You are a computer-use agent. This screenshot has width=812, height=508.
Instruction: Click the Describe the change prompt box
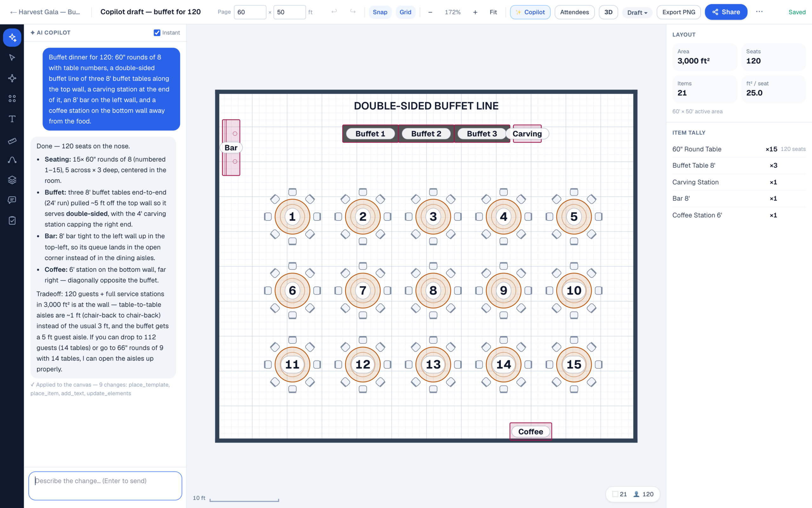pyautogui.click(x=105, y=485)
